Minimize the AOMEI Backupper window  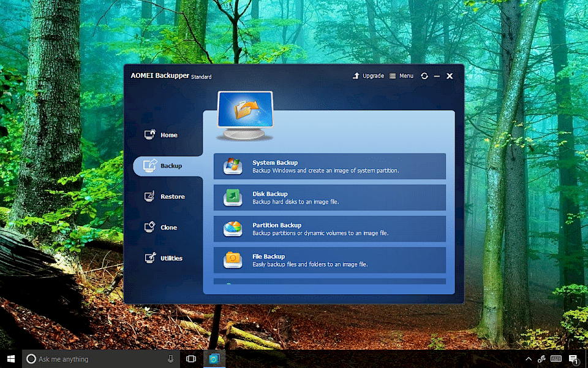pos(437,76)
